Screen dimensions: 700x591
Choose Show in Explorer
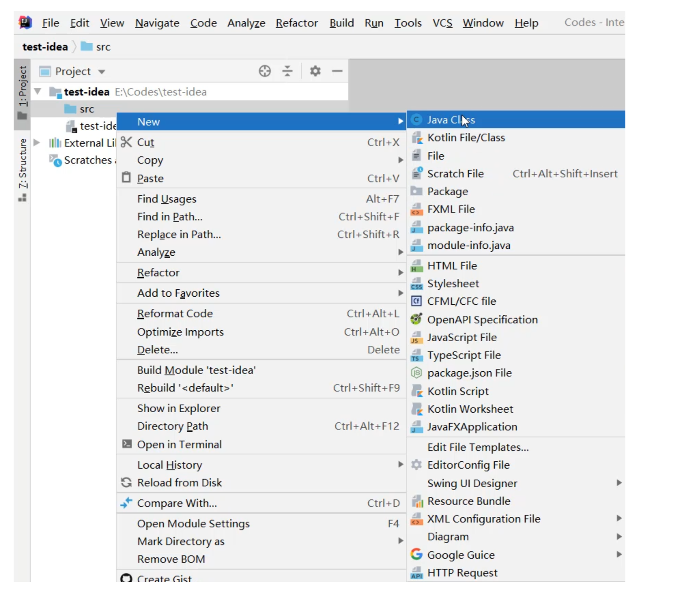(x=261, y=408)
